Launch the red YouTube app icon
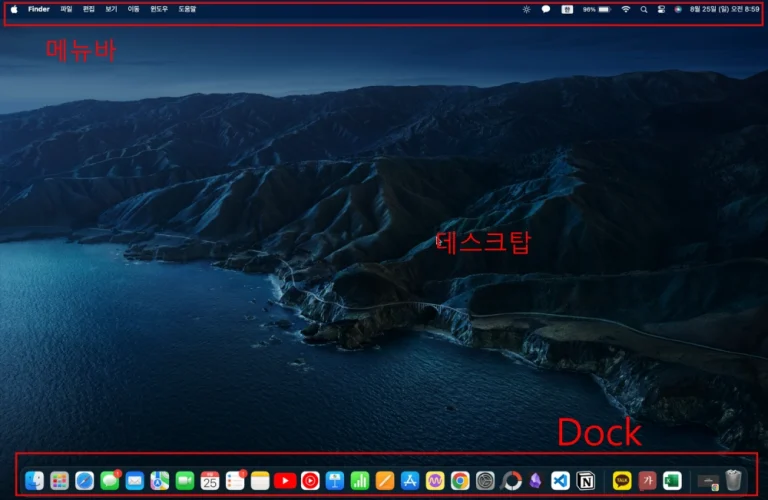Viewport: 768px width, 500px height. click(285, 481)
